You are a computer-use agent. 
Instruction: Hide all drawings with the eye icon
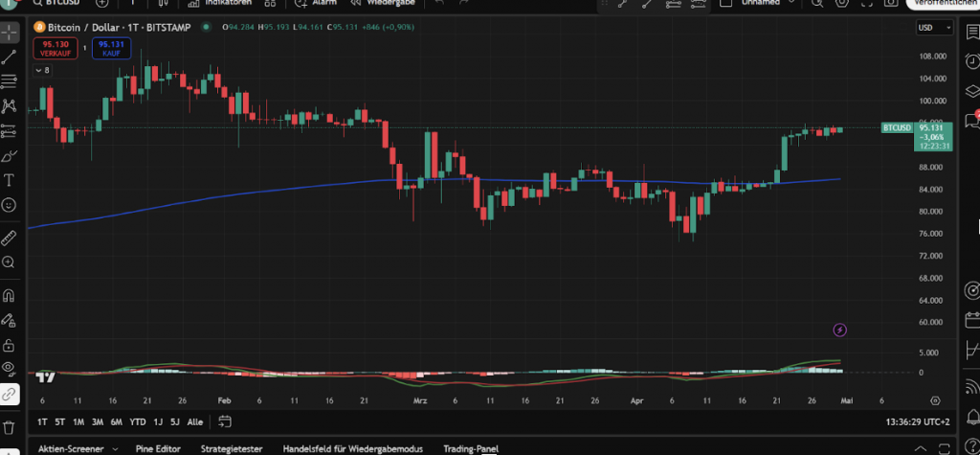click(x=10, y=368)
